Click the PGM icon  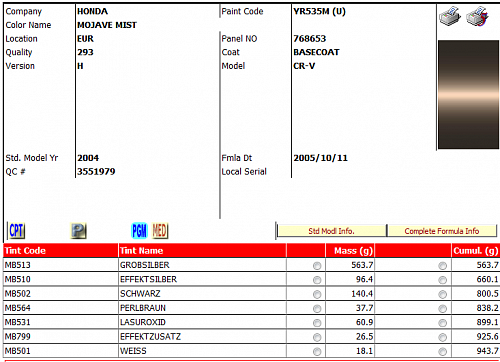pos(139,230)
